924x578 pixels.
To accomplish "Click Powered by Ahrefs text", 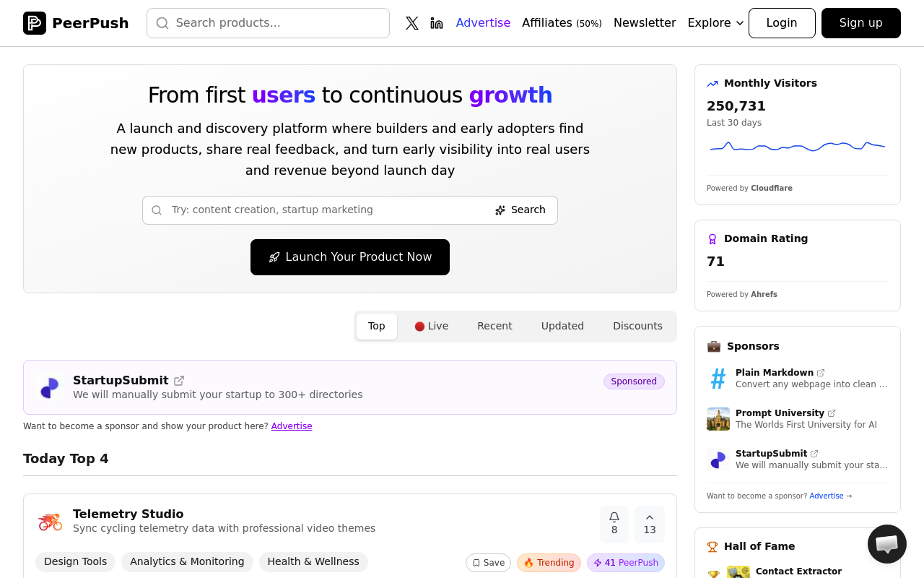I will 742,295.
